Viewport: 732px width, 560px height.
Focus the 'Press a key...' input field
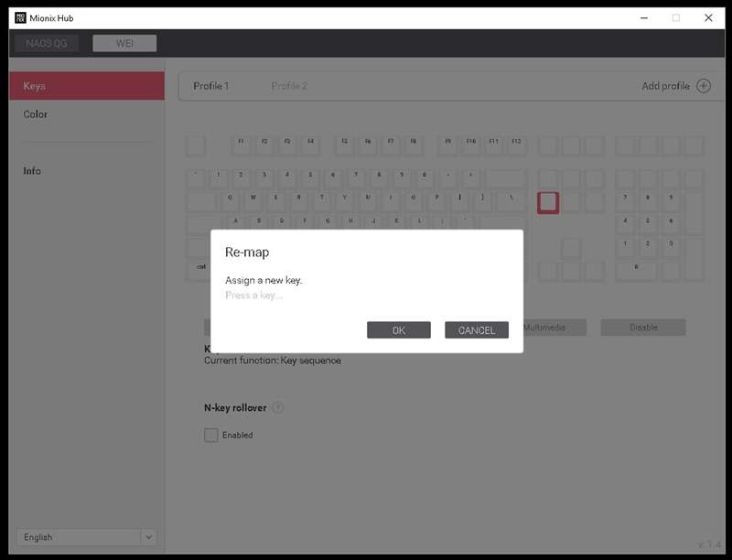coord(253,296)
